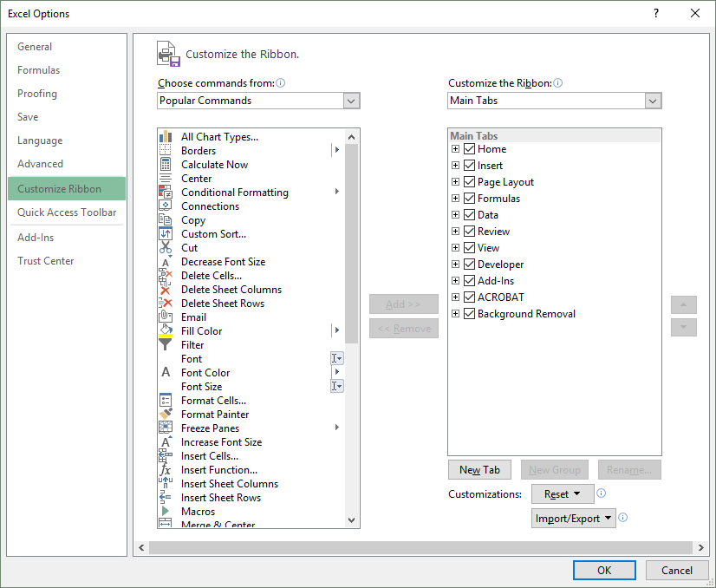Click the horizontal scrollbar right arrow
The height and width of the screenshot is (588, 716).
coord(701,547)
